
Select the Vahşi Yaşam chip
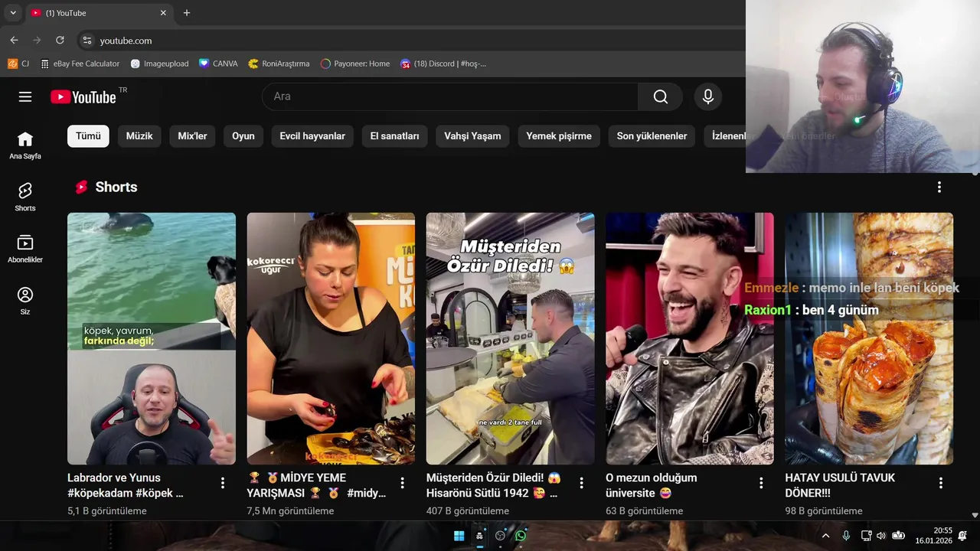pyautogui.click(x=472, y=136)
